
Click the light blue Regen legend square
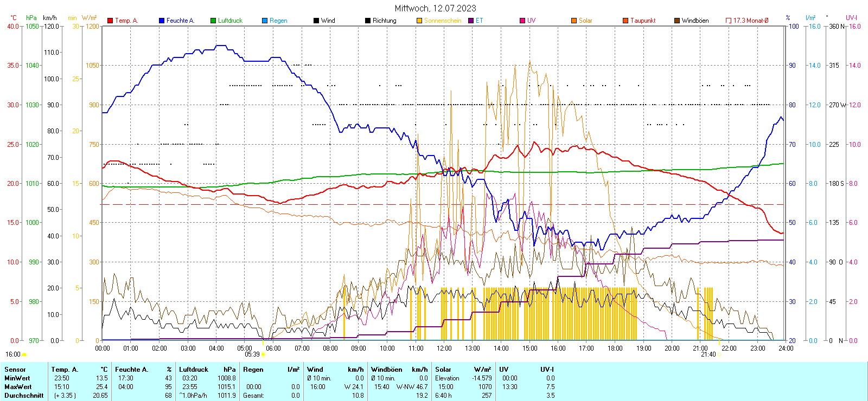click(x=265, y=21)
